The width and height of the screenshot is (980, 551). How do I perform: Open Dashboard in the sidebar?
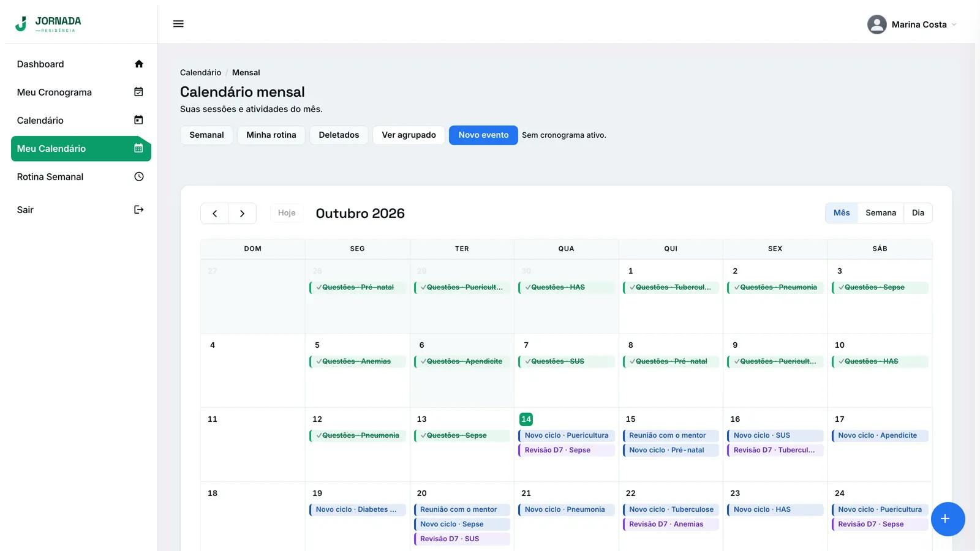[81, 64]
